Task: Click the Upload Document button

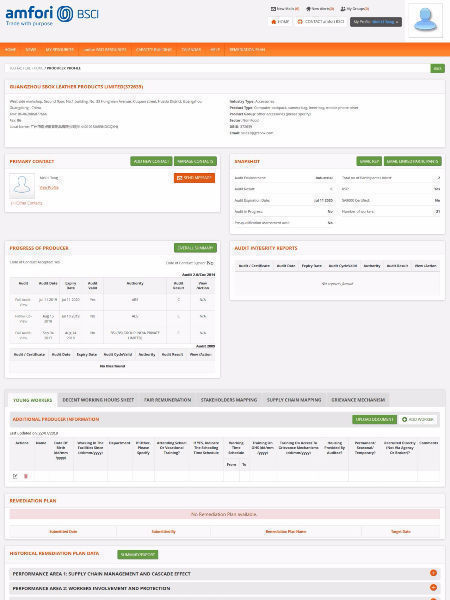Action: (x=374, y=419)
